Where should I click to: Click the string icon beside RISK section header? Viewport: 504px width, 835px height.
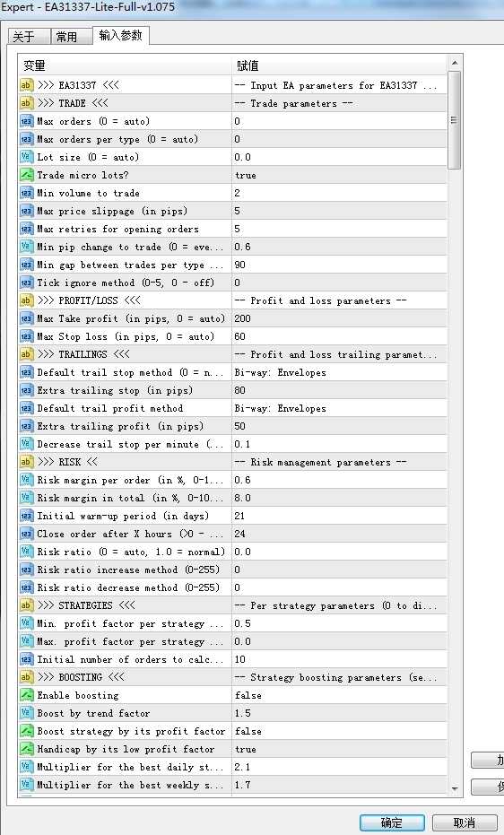tap(26, 462)
